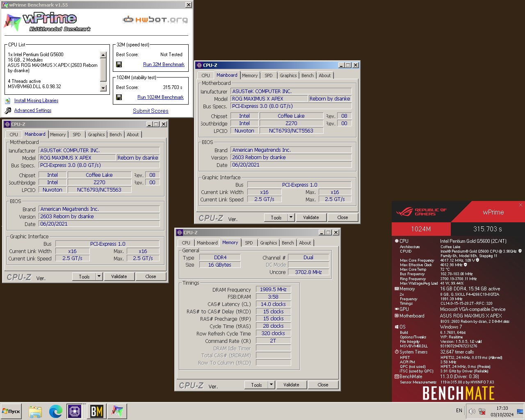Open the Windows Start button
Viewport: 525px width, 420px height.
coord(11,411)
